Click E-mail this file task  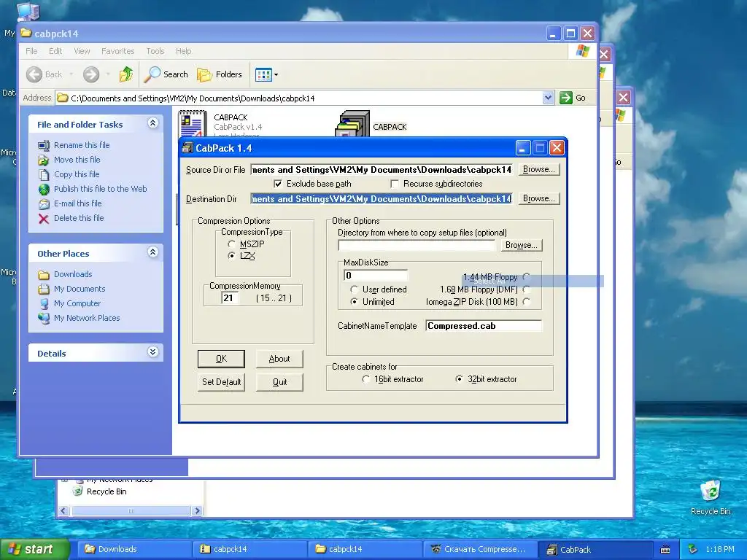[77, 203]
